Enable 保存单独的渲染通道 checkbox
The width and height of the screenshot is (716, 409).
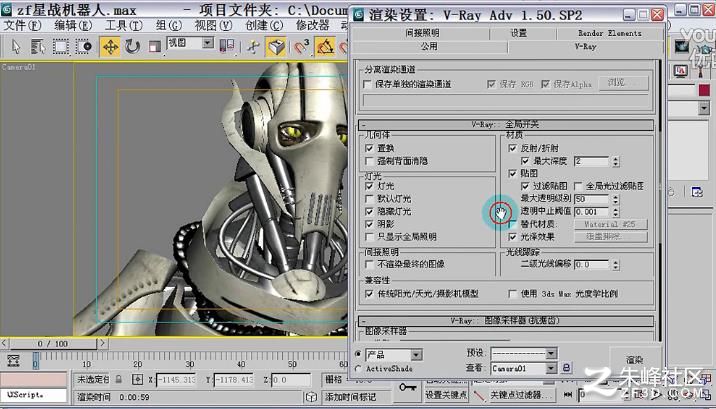[x=367, y=84]
